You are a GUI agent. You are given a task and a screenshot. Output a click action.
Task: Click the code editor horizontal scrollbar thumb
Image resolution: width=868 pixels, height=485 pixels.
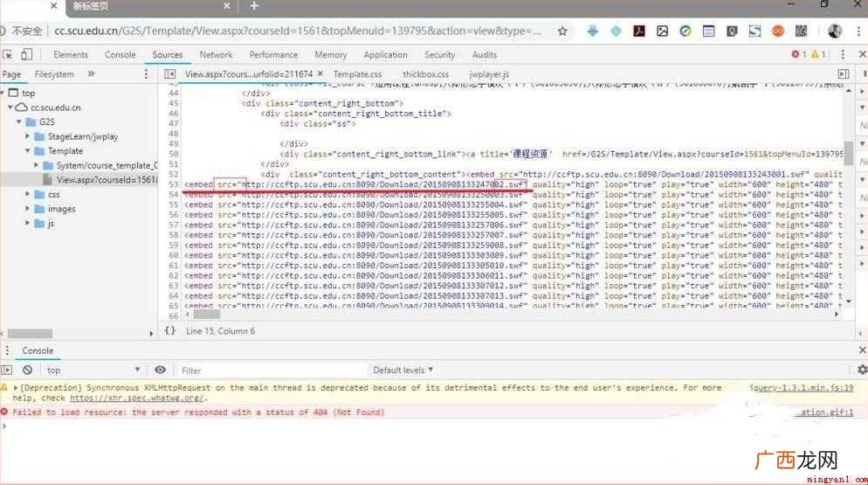[206, 315]
